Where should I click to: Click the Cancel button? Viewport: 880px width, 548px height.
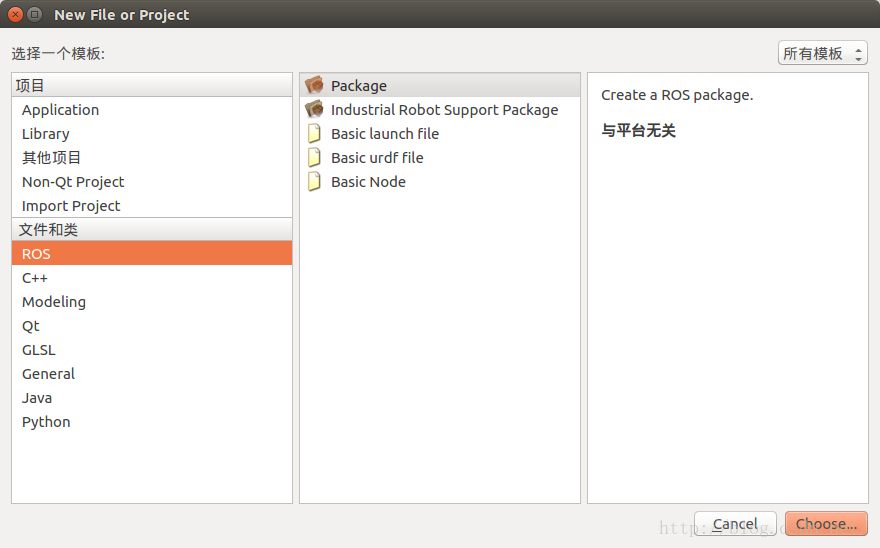pyautogui.click(x=735, y=523)
